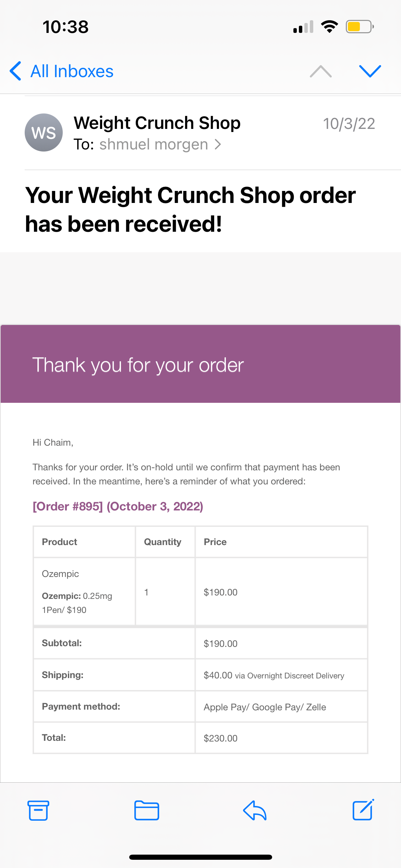This screenshot has width=401, height=868.
Task: Tap the Weight Crunch Shop sender name
Action: click(157, 123)
